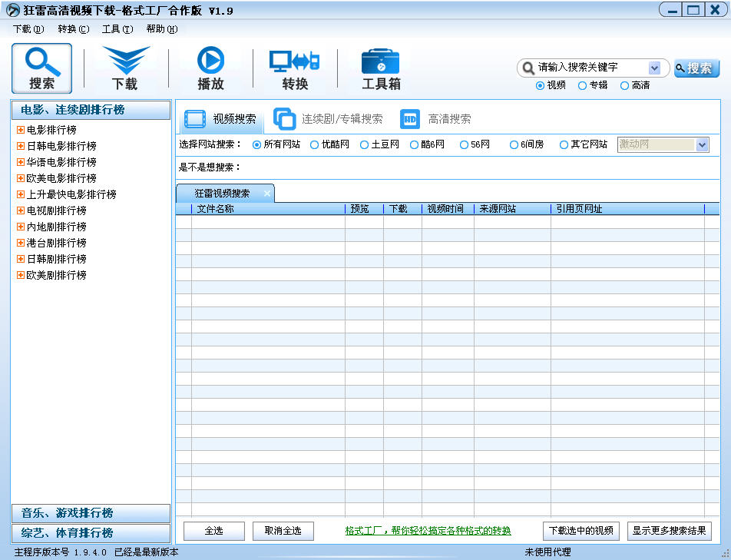Select the 专辑 radio under search box
Viewport: 731px width, 560px height.
pos(582,85)
